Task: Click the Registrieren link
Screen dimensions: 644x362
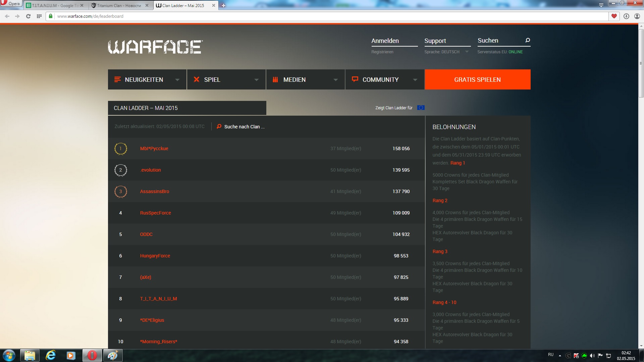Action: coord(382,52)
